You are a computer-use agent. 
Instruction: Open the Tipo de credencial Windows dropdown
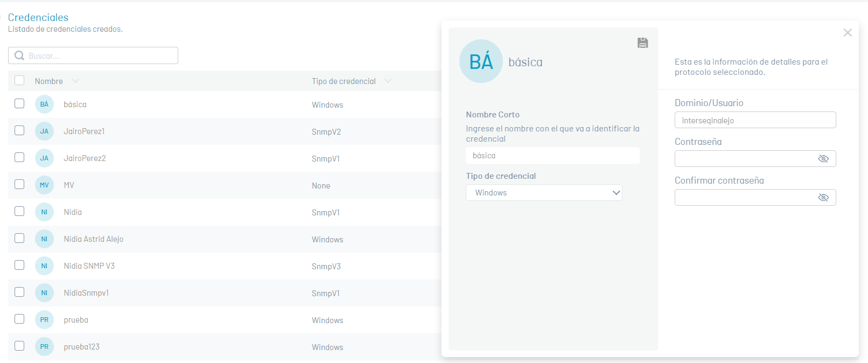544,193
